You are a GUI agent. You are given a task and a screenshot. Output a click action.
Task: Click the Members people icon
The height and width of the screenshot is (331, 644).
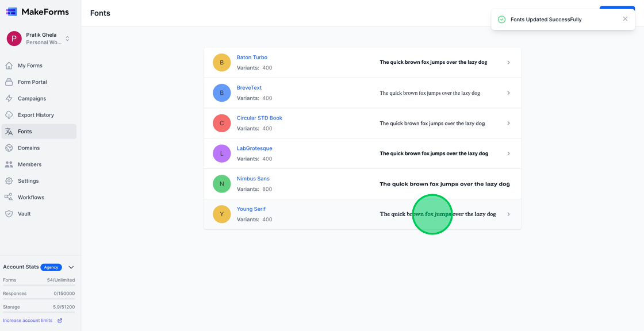[x=9, y=164]
